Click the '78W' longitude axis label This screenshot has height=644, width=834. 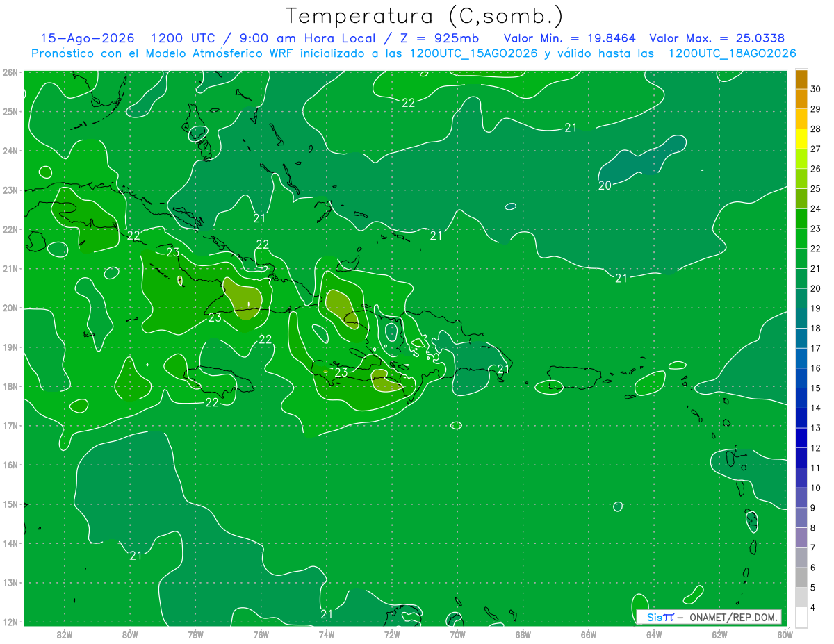(x=195, y=634)
